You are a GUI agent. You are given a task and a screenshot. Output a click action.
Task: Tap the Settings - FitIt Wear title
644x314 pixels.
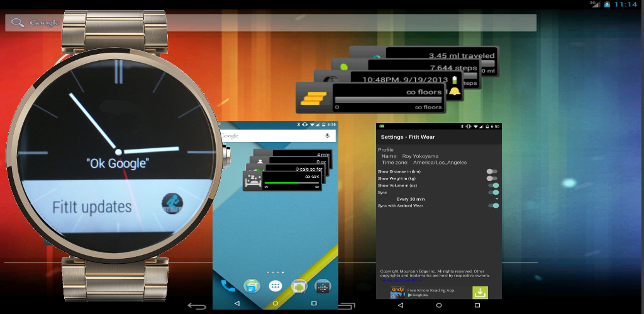pos(408,137)
